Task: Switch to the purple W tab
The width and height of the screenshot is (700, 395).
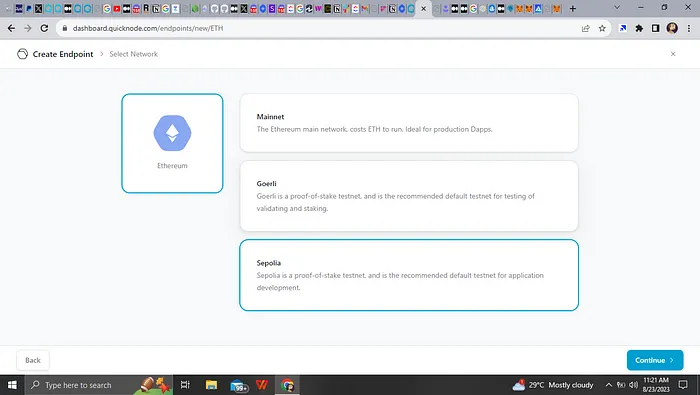Action: 318,8
